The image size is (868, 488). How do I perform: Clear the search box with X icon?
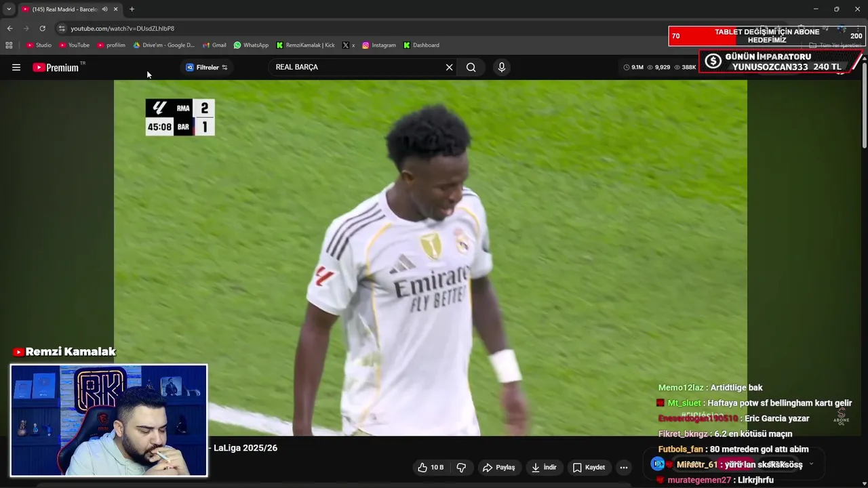(x=449, y=67)
